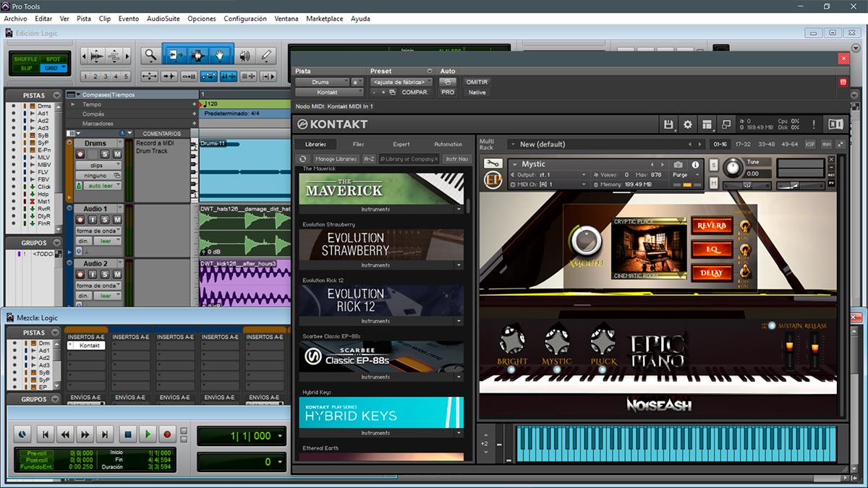Image resolution: width=868 pixels, height=488 pixels.
Task: Click Kontakt save disk icon
Action: click(x=668, y=124)
